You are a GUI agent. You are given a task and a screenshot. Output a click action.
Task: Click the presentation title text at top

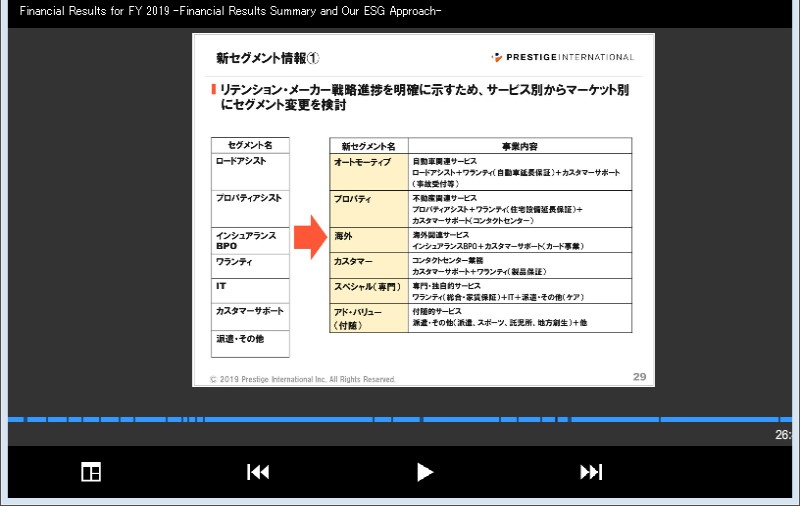point(230,11)
